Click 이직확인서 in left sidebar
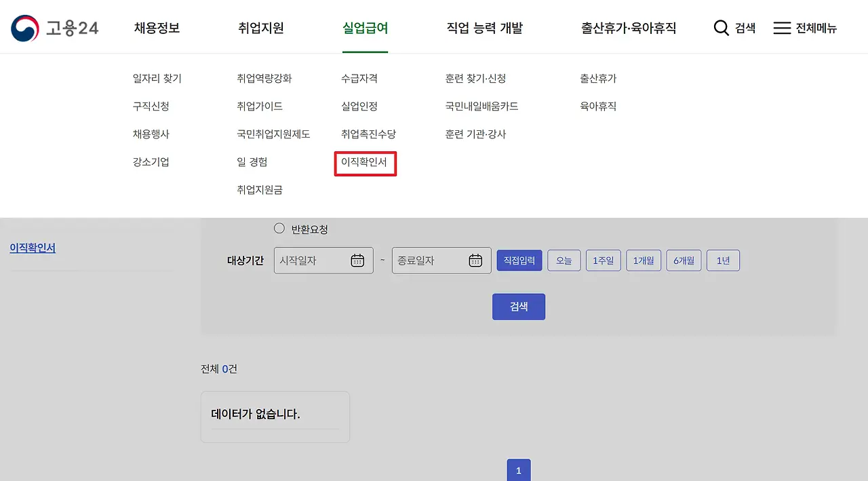This screenshot has height=481, width=868. [x=33, y=248]
